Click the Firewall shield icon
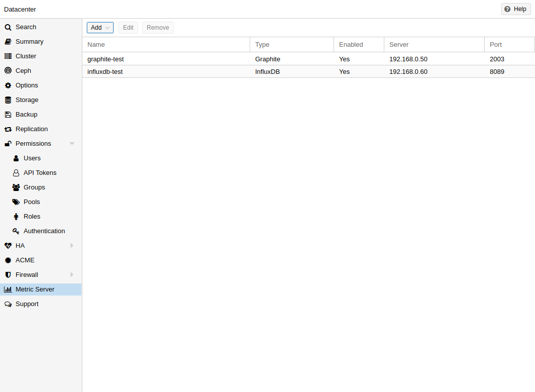535x392 pixels. tap(8, 275)
